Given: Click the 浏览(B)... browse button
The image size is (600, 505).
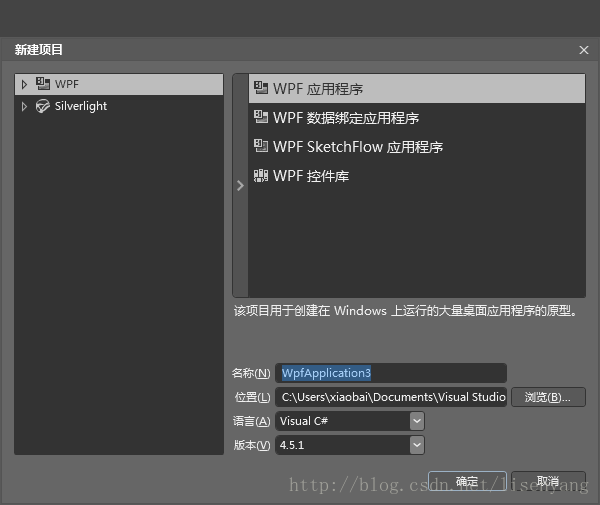Looking at the screenshot, I should [548, 397].
